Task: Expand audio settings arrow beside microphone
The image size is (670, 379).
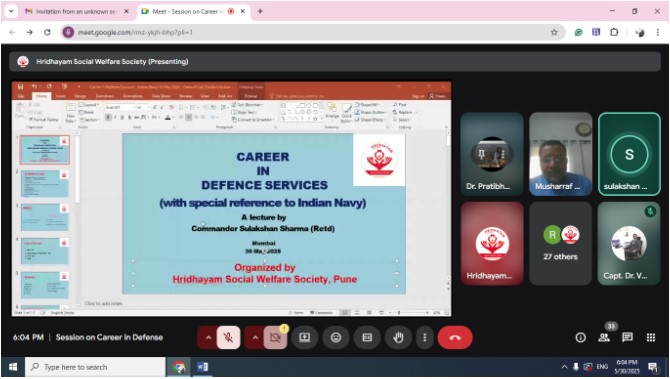Action: coord(208,338)
